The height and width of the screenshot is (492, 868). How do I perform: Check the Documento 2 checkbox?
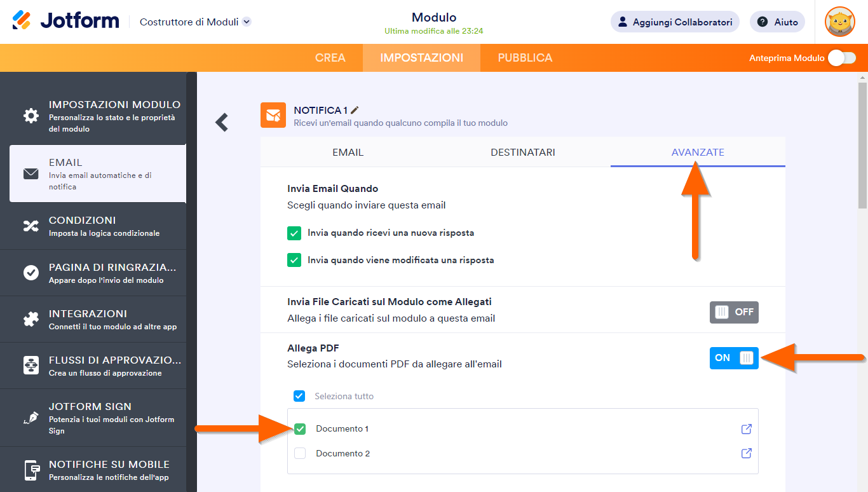tap(300, 453)
